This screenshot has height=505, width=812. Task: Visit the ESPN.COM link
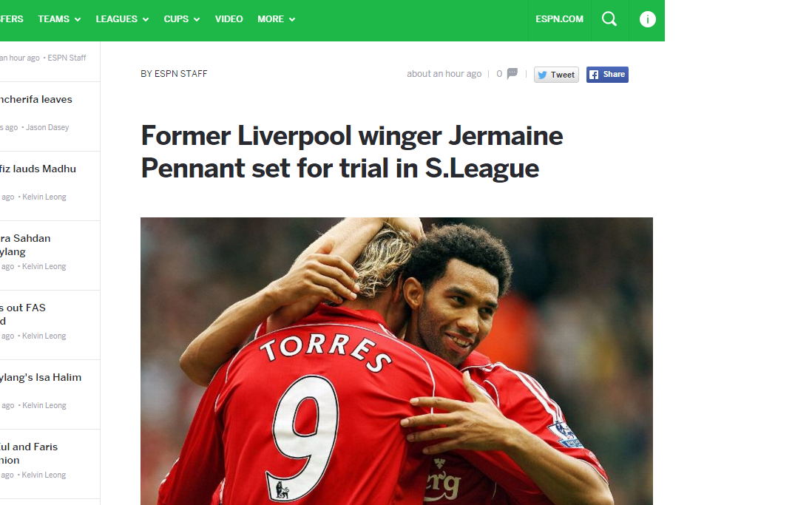tap(559, 19)
